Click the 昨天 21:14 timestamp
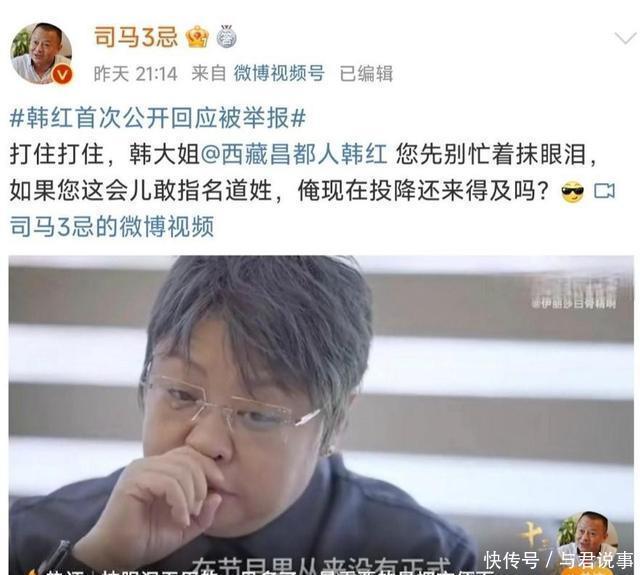The image size is (640, 575). click(x=136, y=74)
